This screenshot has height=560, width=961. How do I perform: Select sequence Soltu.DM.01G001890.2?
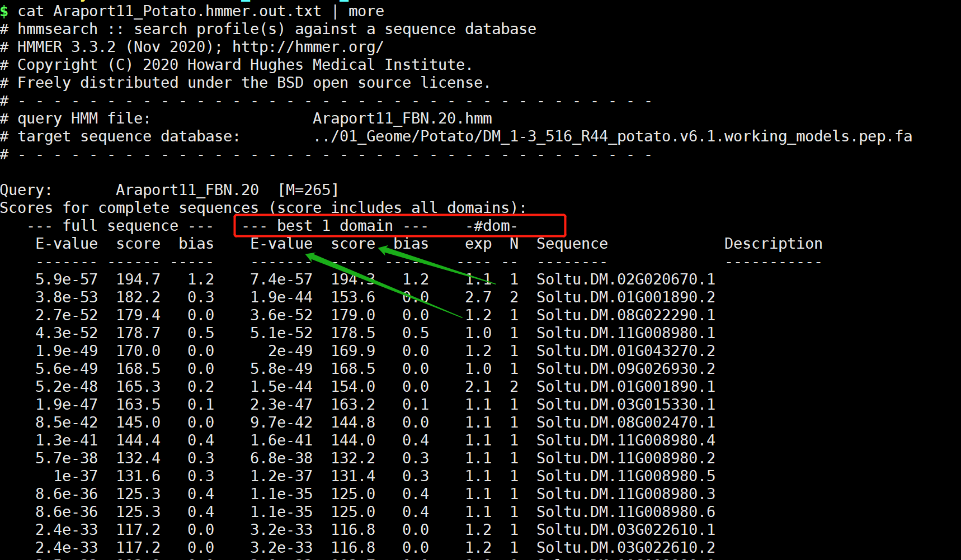click(626, 297)
